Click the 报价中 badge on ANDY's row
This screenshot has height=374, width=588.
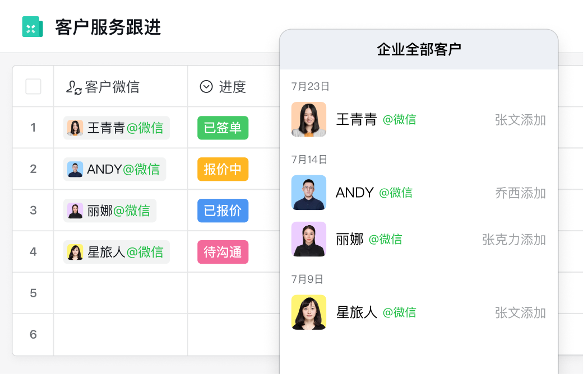[x=223, y=169]
